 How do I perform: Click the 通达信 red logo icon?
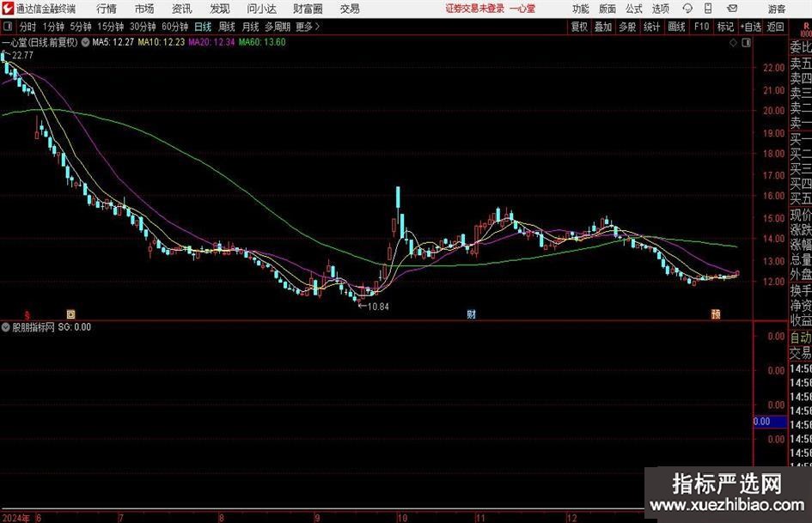pos(8,9)
